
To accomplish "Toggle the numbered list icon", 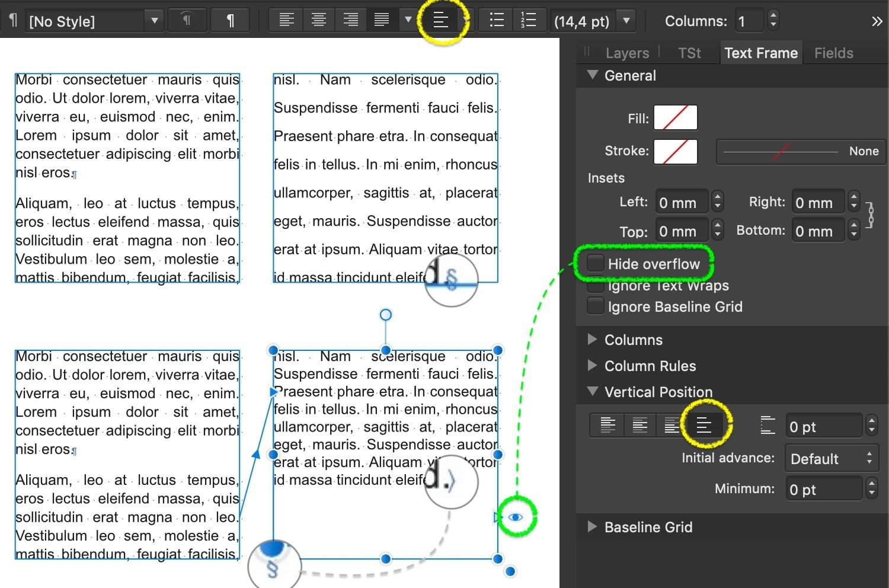I will pos(528,20).
